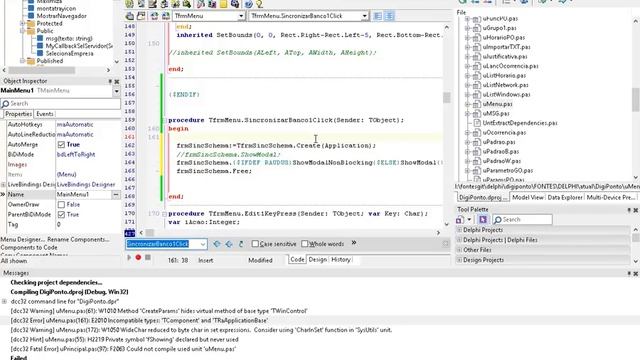Open the Properties tab in Object Inspector
This screenshot has height=360, width=640.
[18, 114]
